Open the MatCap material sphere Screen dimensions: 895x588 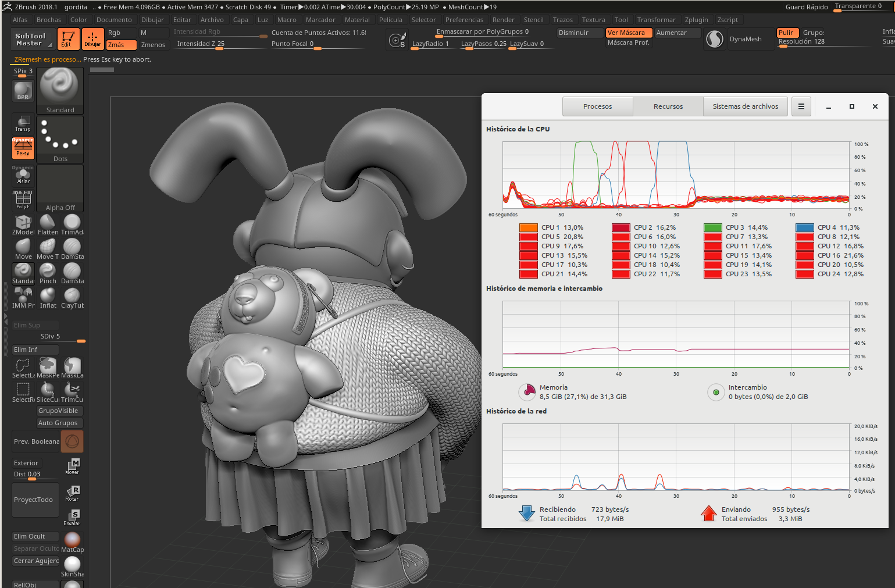point(72,540)
